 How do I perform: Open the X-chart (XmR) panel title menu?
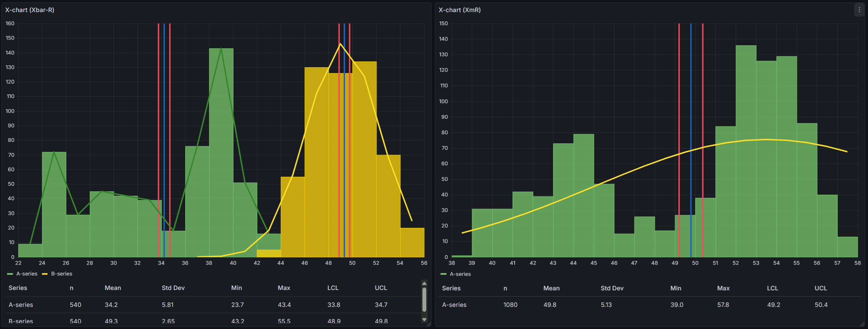[x=459, y=10]
